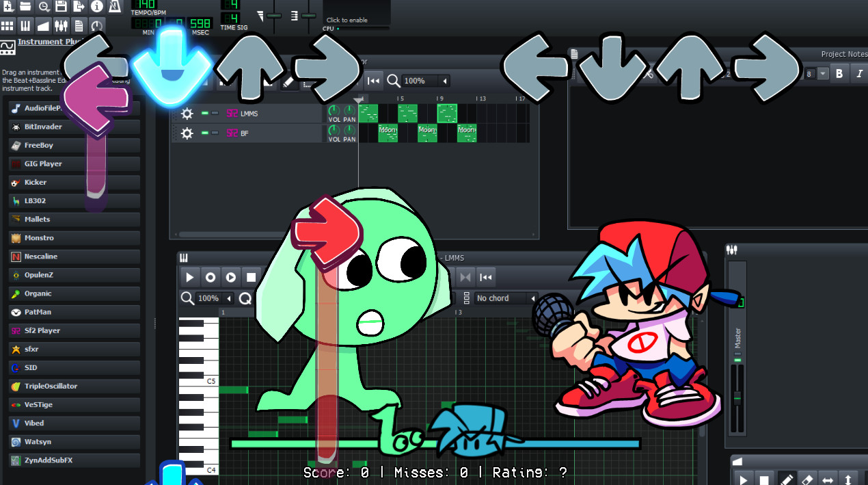This screenshot has height=485, width=868.
Task: Toggle Bold in Project Notes
Action: (x=839, y=73)
